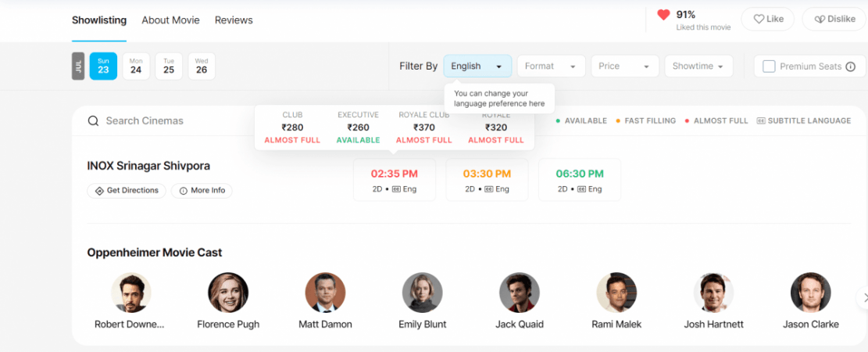Switch to the Reviews tab
This screenshot has height=352, width=868.
[234, 20]
